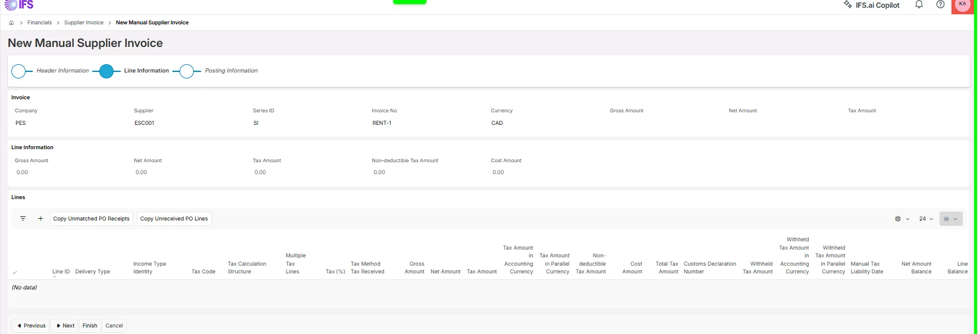Open Supplier Invoice breadcrumb
The image size is (980, 334).
pos(84,23)
